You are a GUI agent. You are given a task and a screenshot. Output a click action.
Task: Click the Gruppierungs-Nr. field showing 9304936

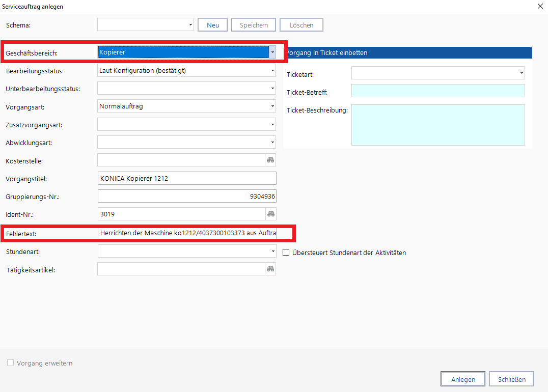point(186,196)
